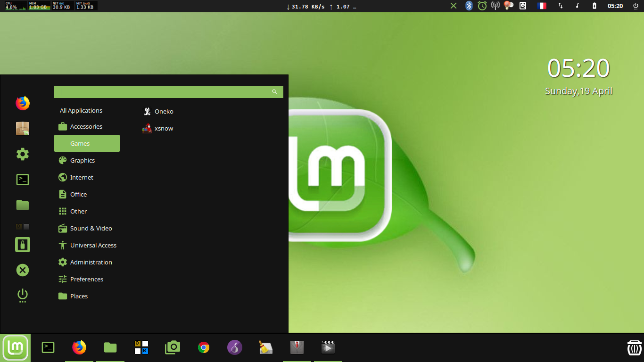
Task: Click the wireless broadcast antenna tray icon
Action: [x=495, y=6]
